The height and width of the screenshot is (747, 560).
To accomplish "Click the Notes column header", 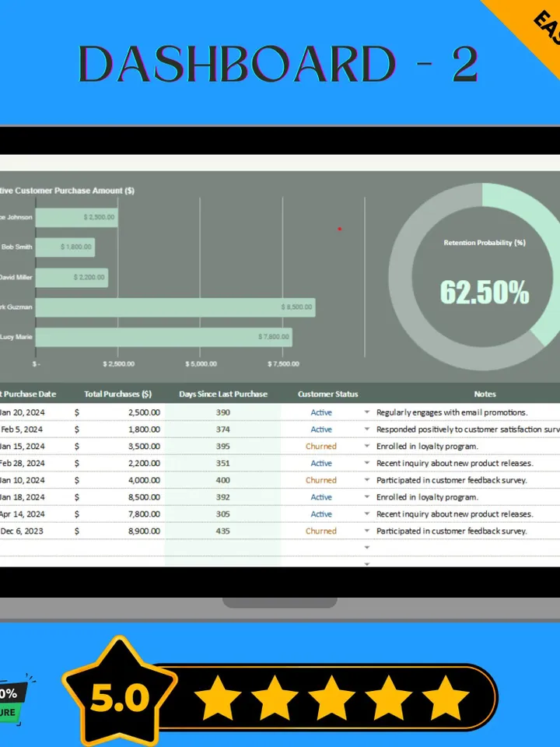I will pos(485,394).
